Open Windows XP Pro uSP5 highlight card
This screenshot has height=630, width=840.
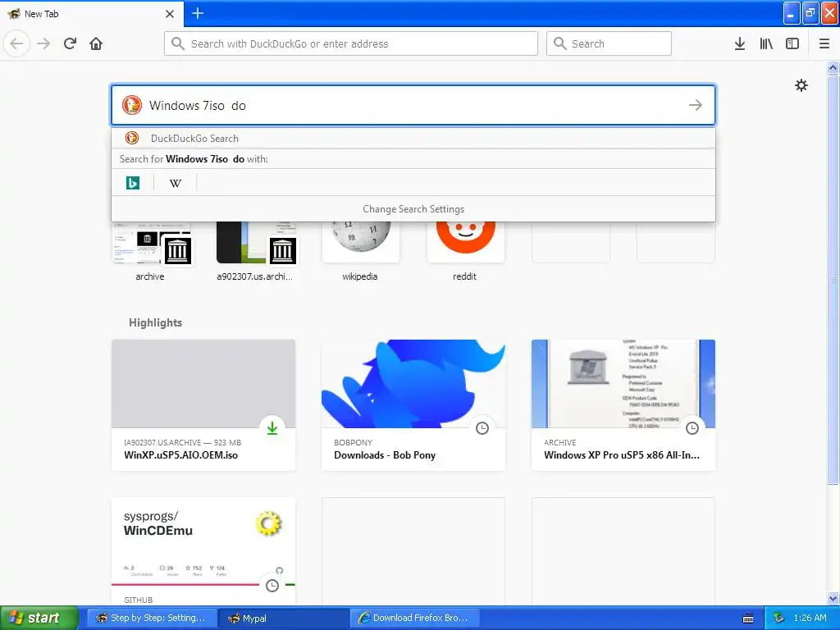(623, 405)
